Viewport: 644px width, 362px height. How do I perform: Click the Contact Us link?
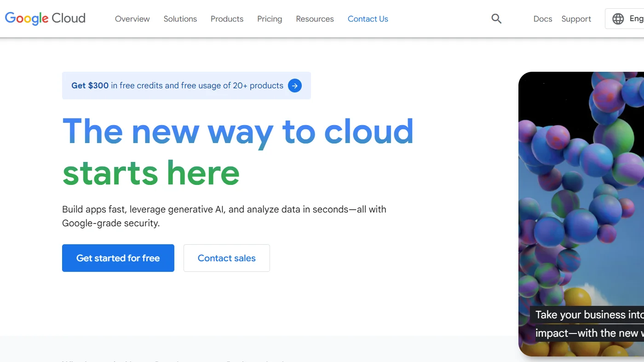368,19
